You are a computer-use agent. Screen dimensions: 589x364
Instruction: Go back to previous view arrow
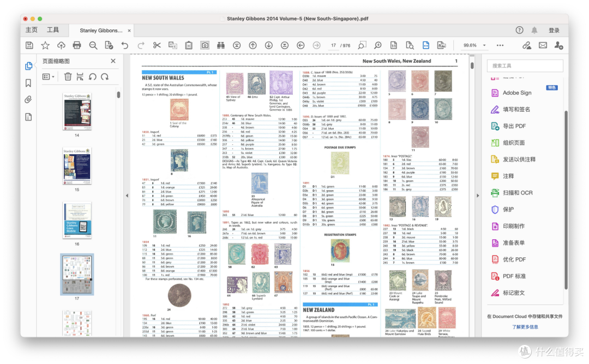pyautogui.click(x=300, y=45)
